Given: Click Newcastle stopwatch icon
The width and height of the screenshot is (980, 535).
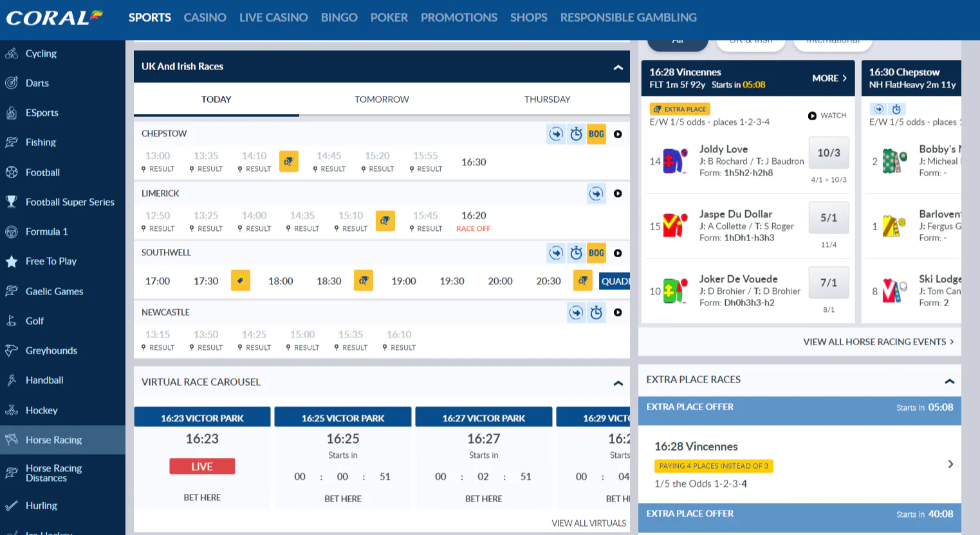Looking at the screenshot, I should tap(596, 313).
